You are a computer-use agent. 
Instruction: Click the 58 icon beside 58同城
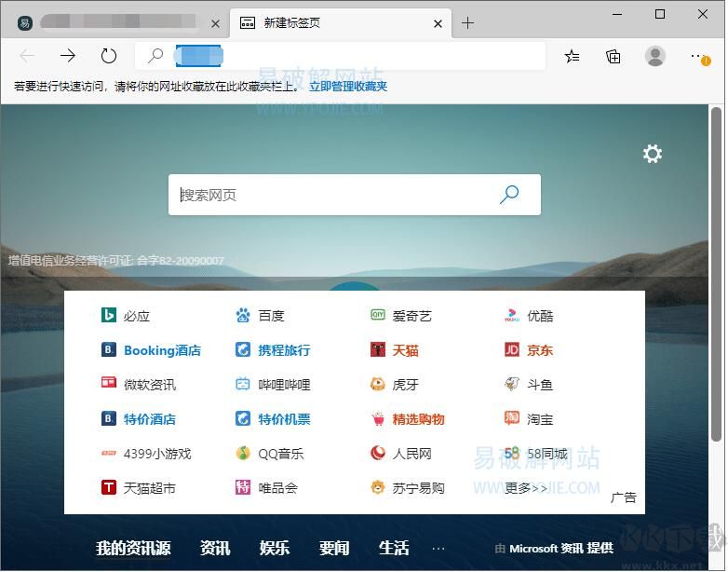512,453
